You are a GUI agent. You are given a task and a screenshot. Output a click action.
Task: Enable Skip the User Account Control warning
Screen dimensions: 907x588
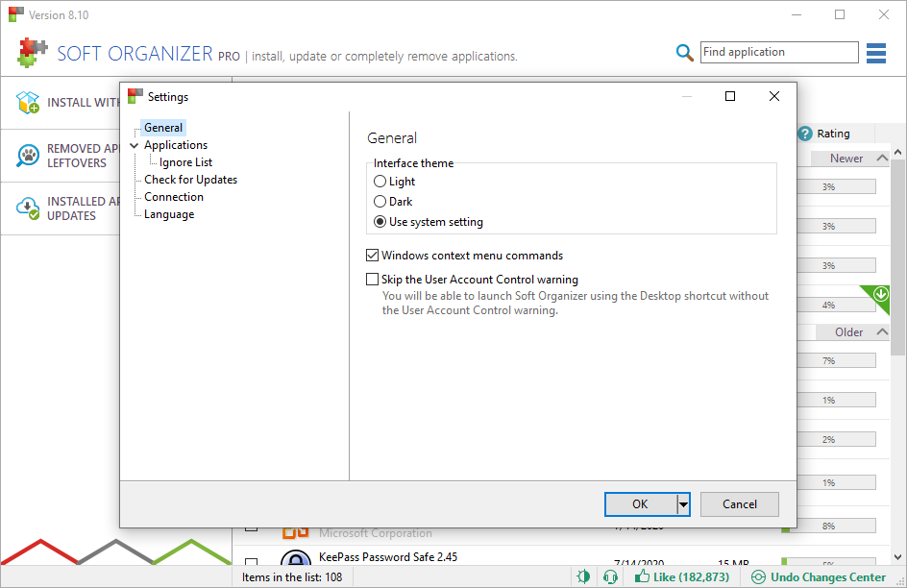(x=373, y=280)
